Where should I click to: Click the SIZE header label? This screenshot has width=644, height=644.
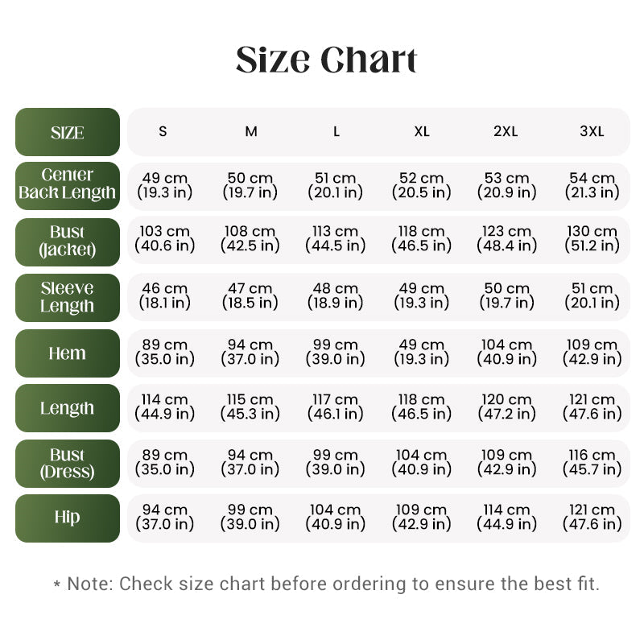point(68,132)
